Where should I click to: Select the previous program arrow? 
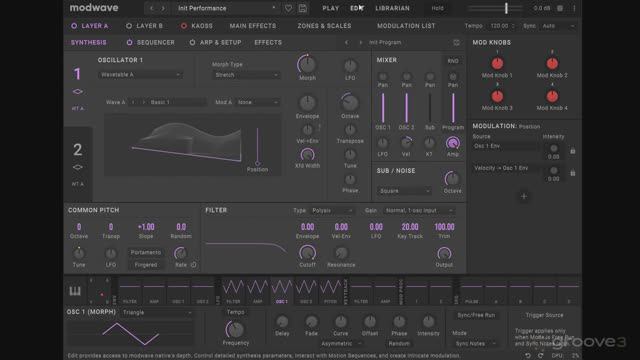point(347,42)
